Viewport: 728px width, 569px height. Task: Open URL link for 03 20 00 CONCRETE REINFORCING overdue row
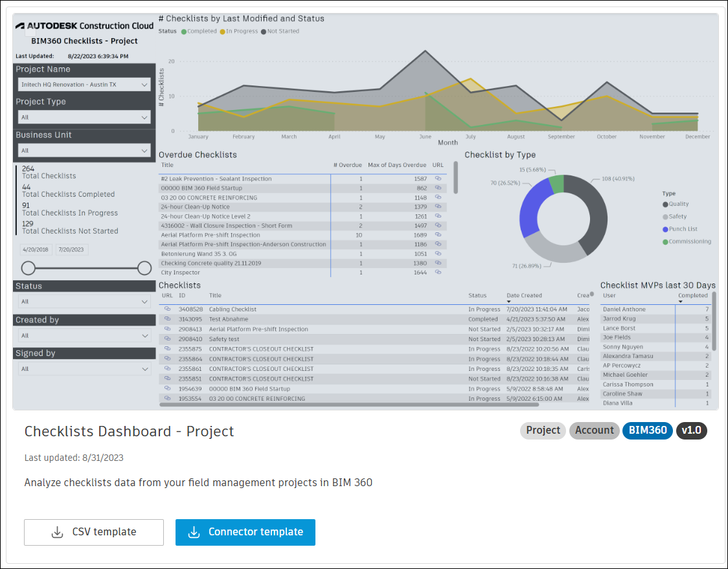click(438, 197)
